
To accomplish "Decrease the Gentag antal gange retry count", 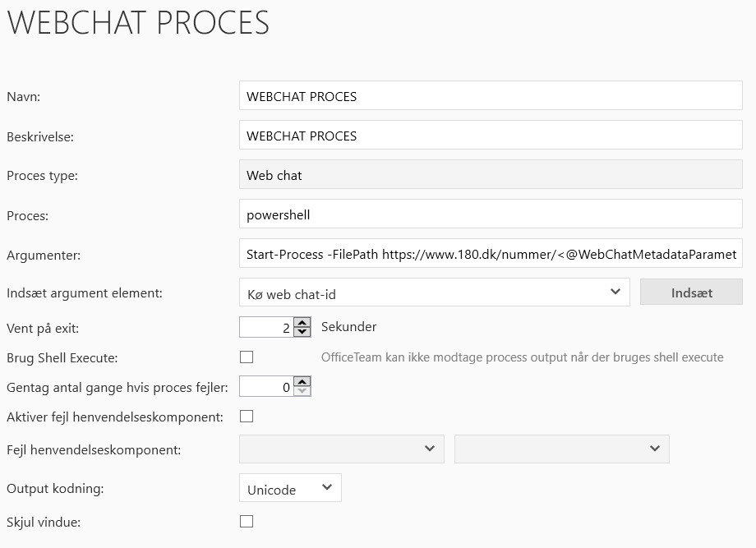I will 302,391.
